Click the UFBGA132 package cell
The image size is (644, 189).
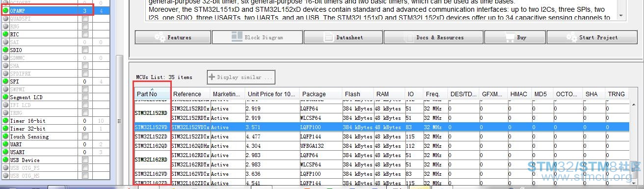point(321,146)
